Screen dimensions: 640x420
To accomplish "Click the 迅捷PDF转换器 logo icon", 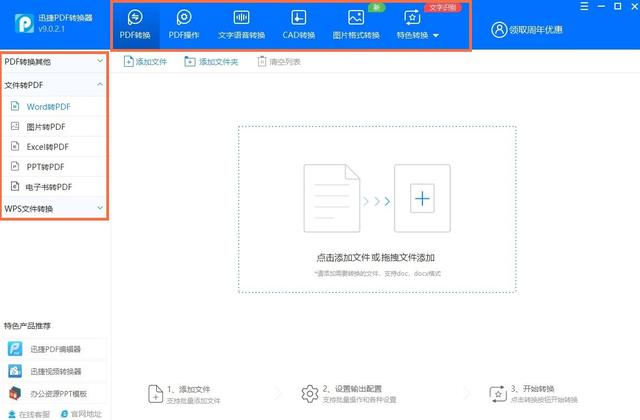I will [x=24, y=23].
